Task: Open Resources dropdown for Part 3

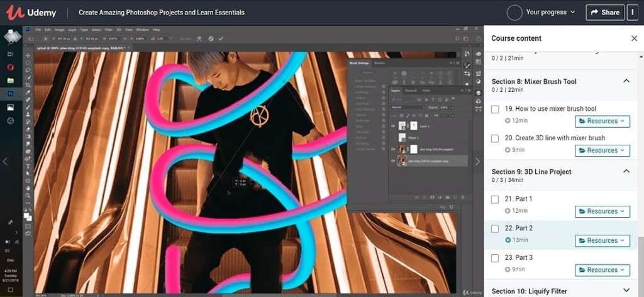Action: 602,270
